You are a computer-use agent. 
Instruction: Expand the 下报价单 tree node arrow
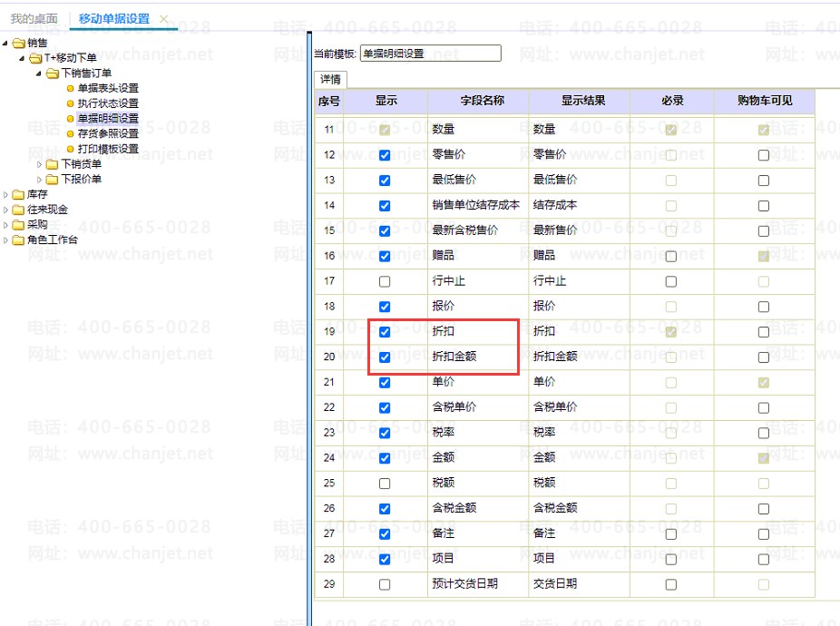pos(40,180)
